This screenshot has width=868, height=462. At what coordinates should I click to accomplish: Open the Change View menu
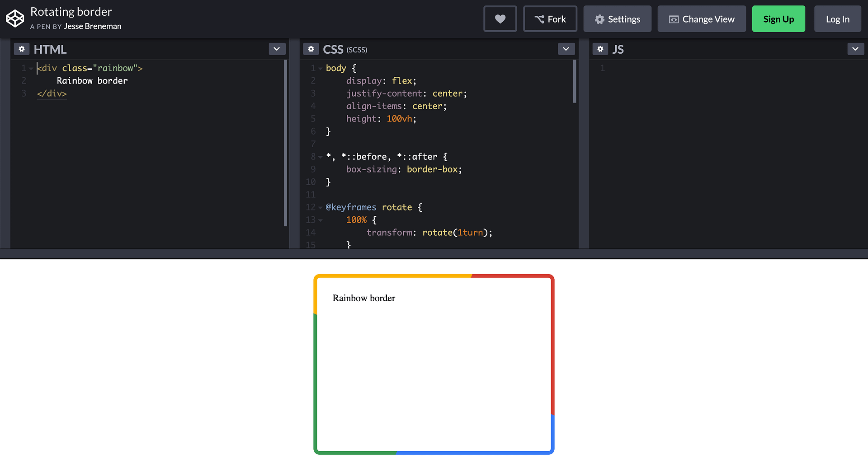coord(702,19)
